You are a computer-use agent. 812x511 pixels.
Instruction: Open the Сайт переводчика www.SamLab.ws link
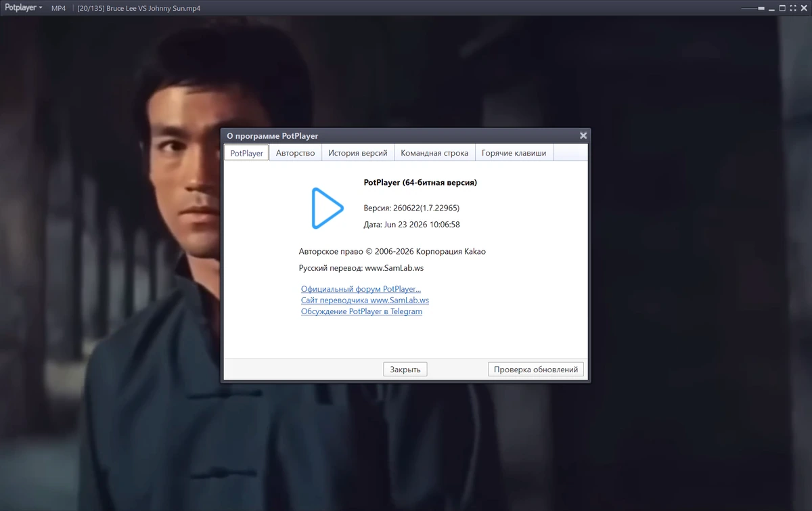pos(365,300)
